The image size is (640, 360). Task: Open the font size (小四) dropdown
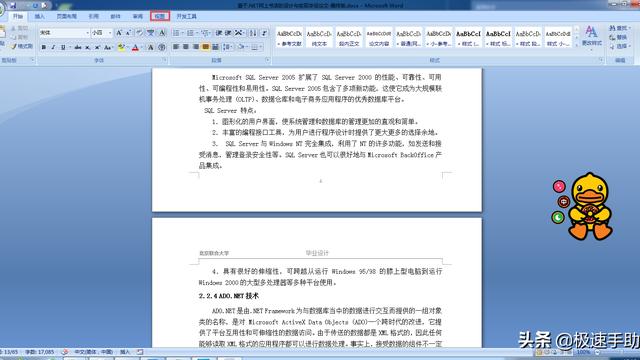click(x=110, y=33)
